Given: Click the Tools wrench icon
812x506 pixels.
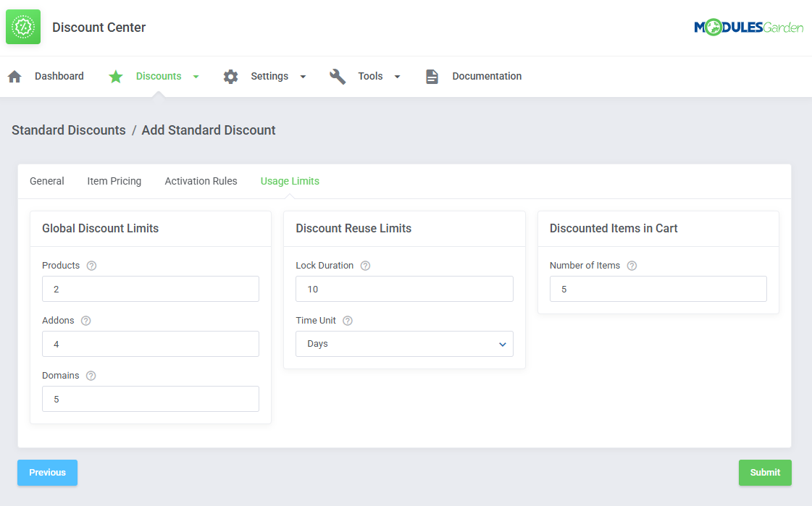Looking at the screenshot, I should [x=338, y=77].
